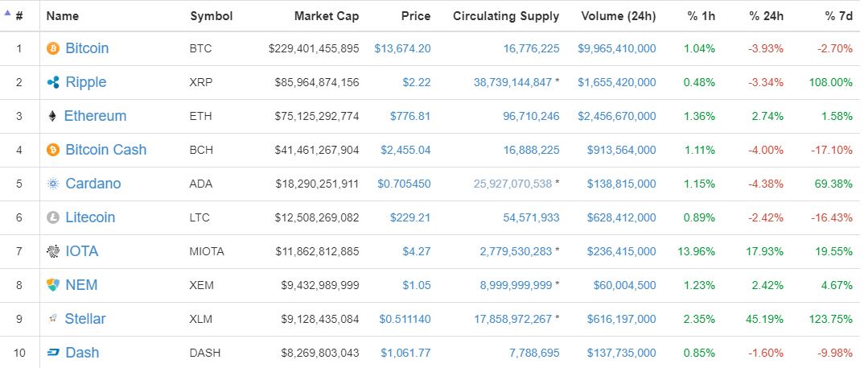Click the Bitcoin Cash logo icon
The image size is (868, 368).
[53, 150]
